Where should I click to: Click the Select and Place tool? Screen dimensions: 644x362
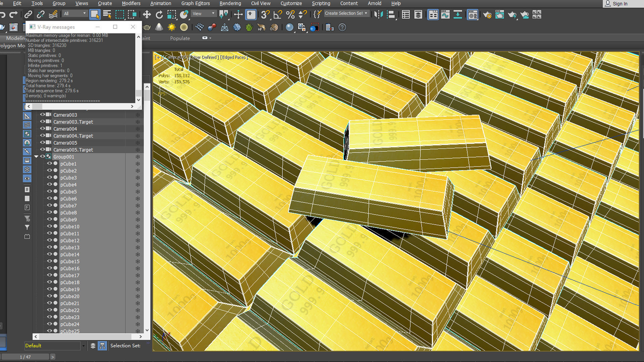point(184,14)
